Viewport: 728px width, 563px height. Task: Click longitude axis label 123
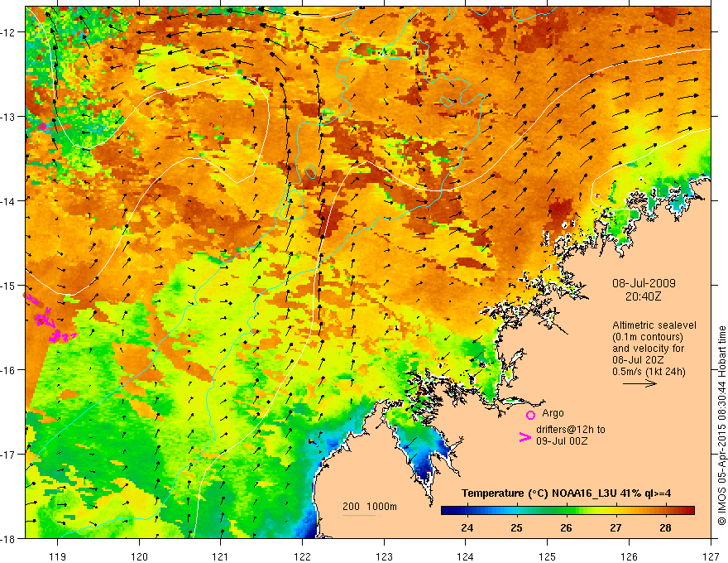(384, 556)
